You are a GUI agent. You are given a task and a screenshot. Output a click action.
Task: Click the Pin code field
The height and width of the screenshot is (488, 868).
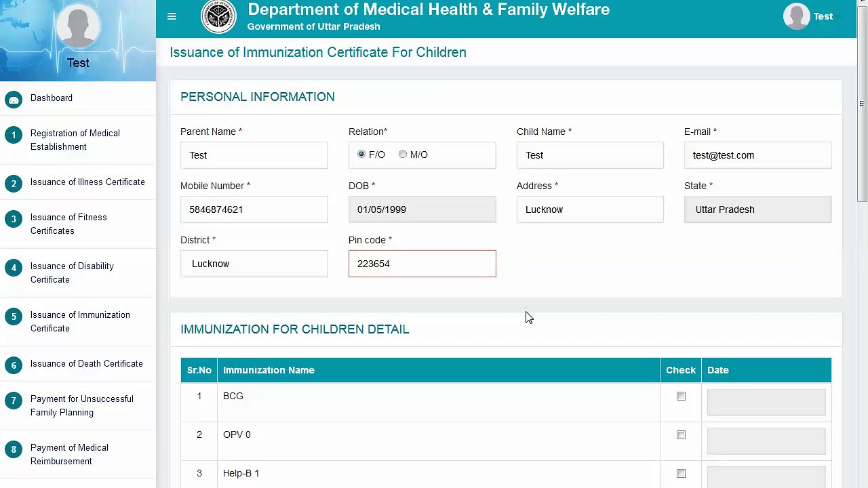click(422, 264)
